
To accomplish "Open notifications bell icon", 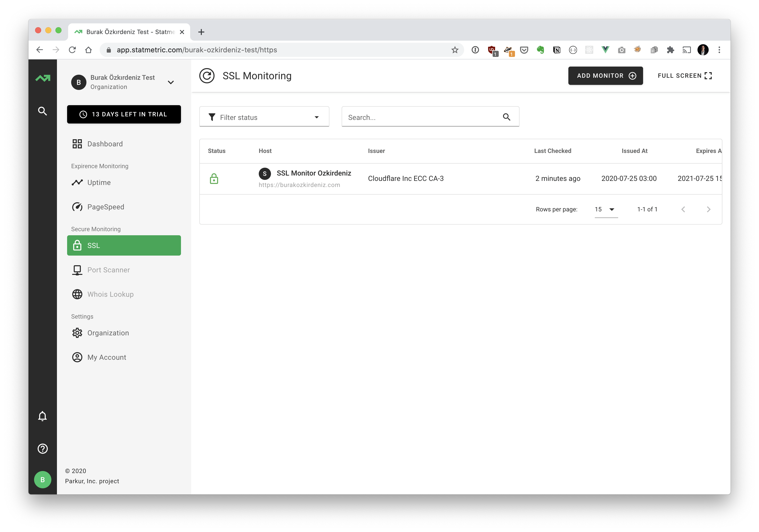I will 42,416.
